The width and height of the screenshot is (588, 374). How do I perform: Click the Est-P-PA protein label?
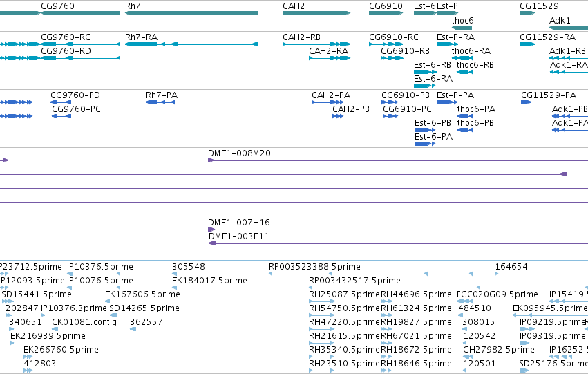coord(455,95)
